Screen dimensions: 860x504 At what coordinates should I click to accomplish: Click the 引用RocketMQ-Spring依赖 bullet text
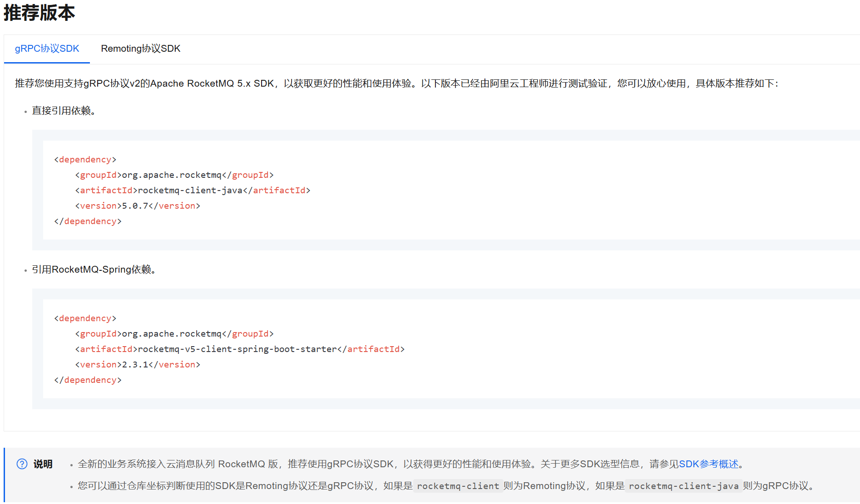[94, 269]
